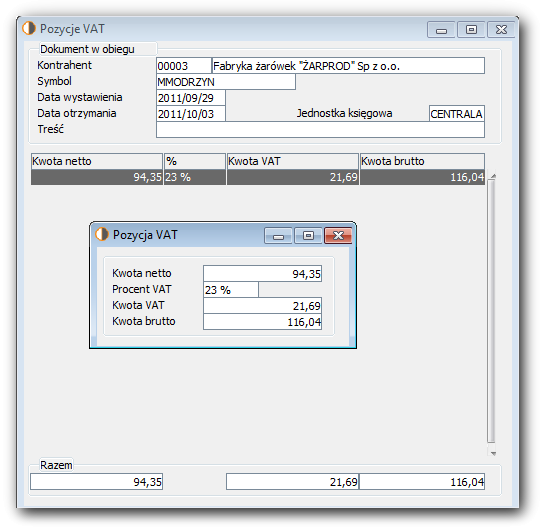Click the Symbol field containing MMODRZYN
Viewport: 543px width, 532px height.
[x=226, y=82]
